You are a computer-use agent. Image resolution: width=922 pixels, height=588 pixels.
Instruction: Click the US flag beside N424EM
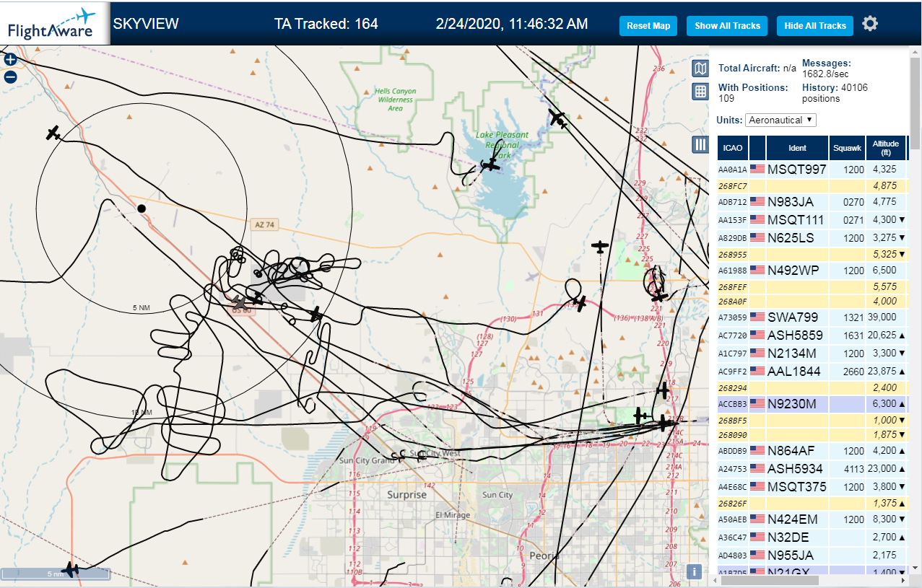757,519
